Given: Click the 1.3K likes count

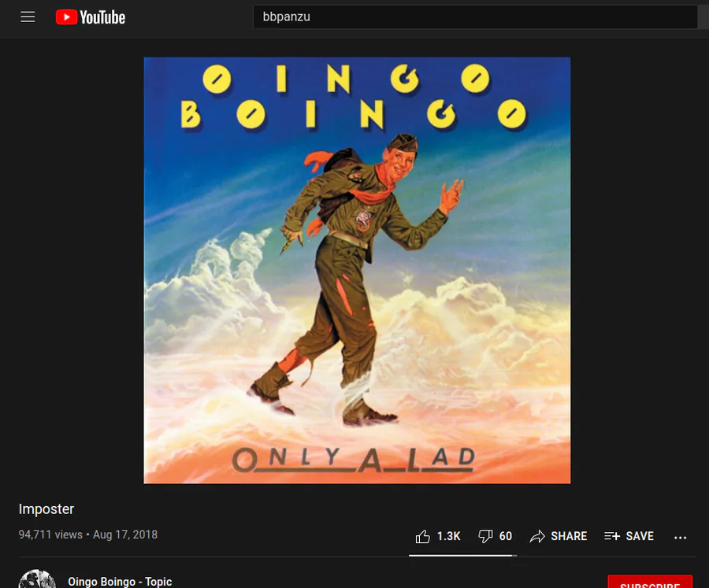Looking at the screenshot, I should point(448,537).
